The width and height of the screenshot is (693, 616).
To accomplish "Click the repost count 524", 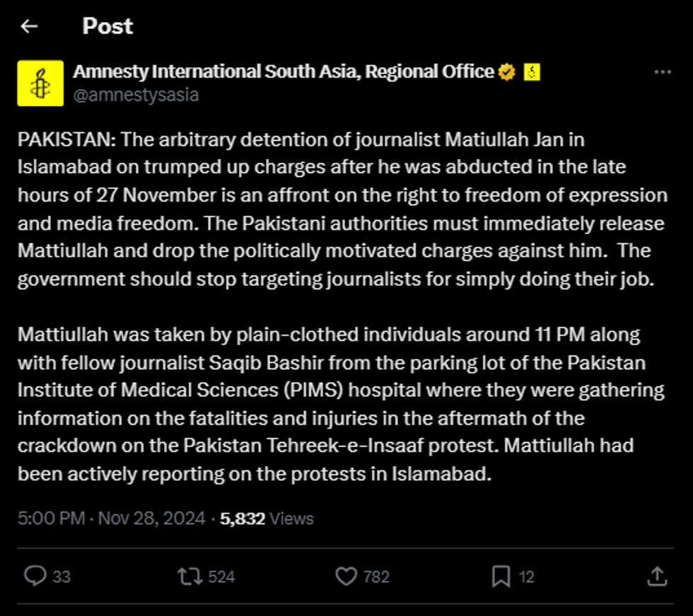I will [222, 577].
